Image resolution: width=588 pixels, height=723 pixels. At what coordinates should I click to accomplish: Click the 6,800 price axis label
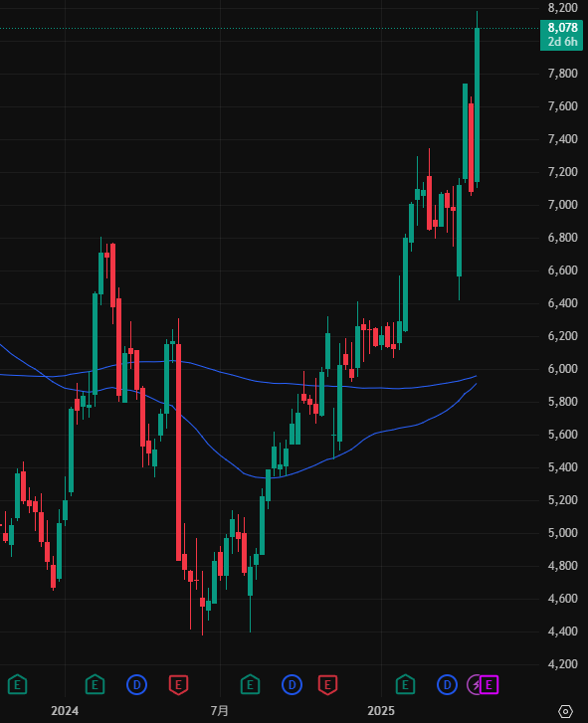tap(563, 238)
